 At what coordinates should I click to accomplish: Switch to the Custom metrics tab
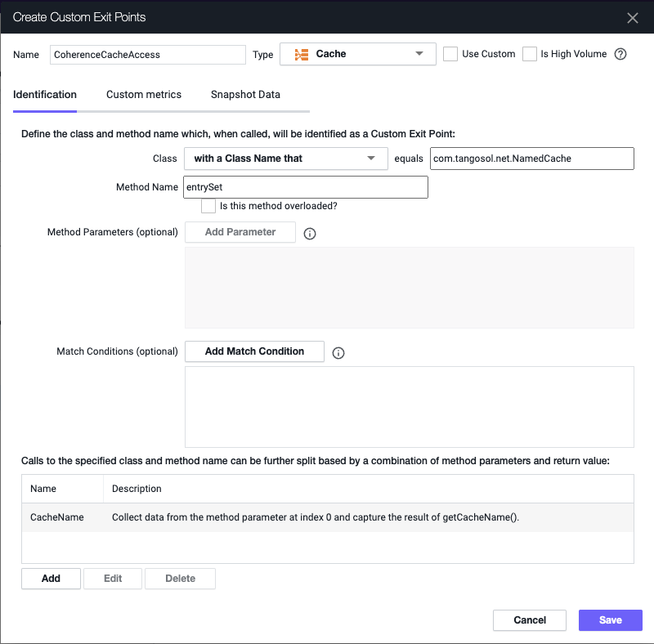[144, 95]
